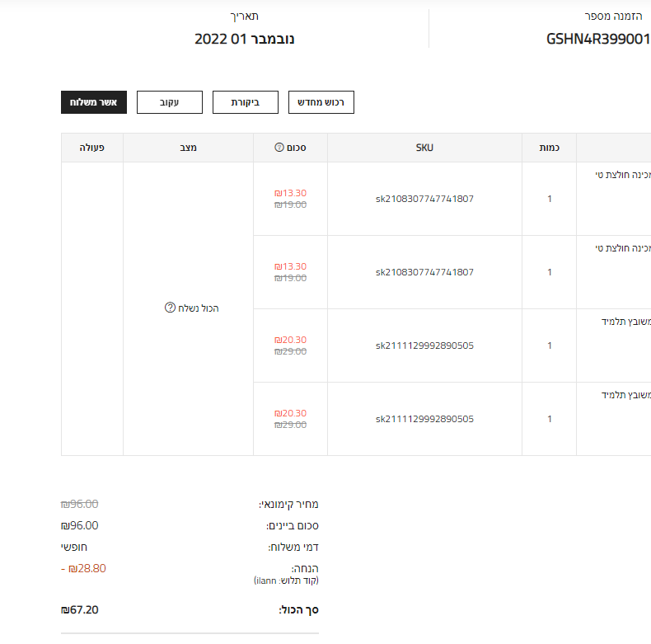This screenshot has width=651, height=644.
Task: Click the discount amount ₪28.80
Action: tap(84, 568)
